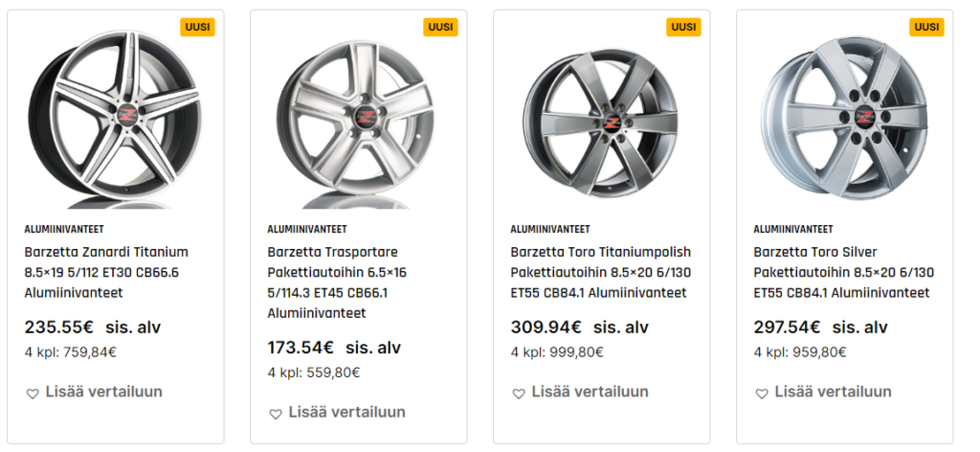Add Trasportare to comparison via Lisää vertailuun
The height and width of the screenshot is (452, 980).
(346, 413)
